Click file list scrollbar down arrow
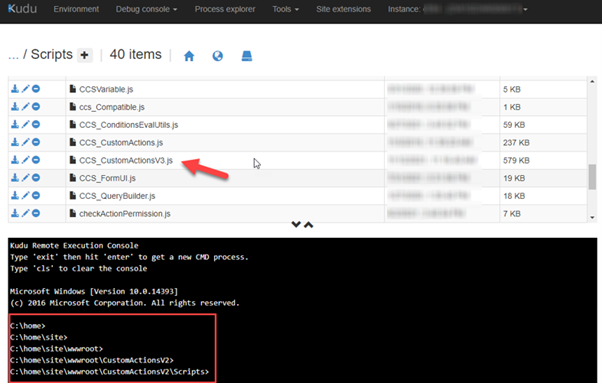This screenshot has width=602, height=383. point(592,218)
